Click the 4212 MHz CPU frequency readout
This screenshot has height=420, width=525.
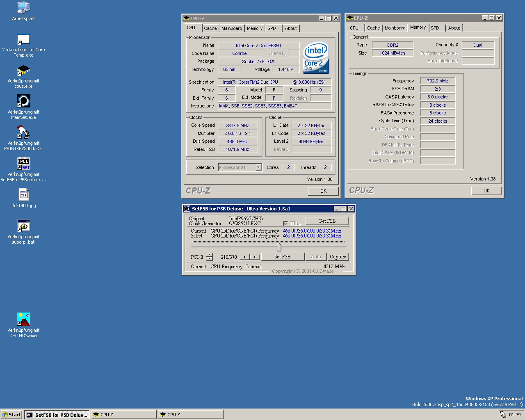(x=334, y=267)
